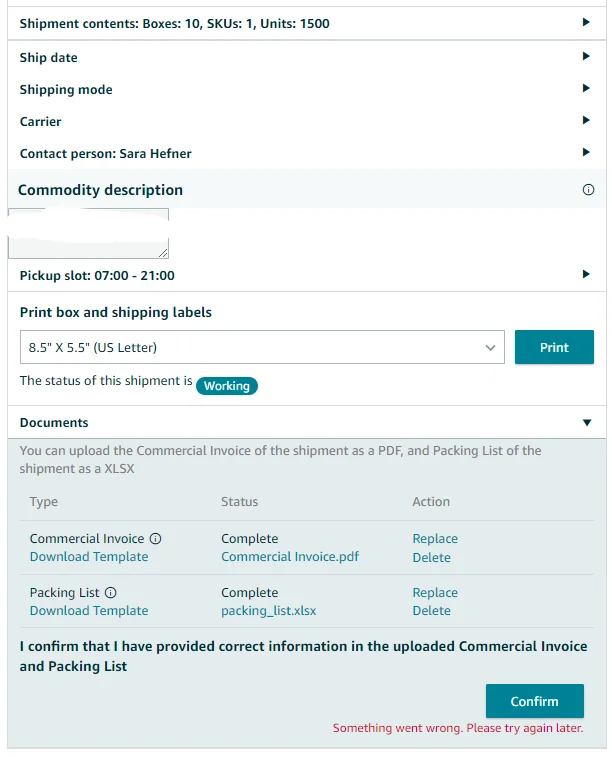The height and width of the screenshot is (757, 612).
Task: Click the Commodity description text area
Action: [x=88, y=234]
